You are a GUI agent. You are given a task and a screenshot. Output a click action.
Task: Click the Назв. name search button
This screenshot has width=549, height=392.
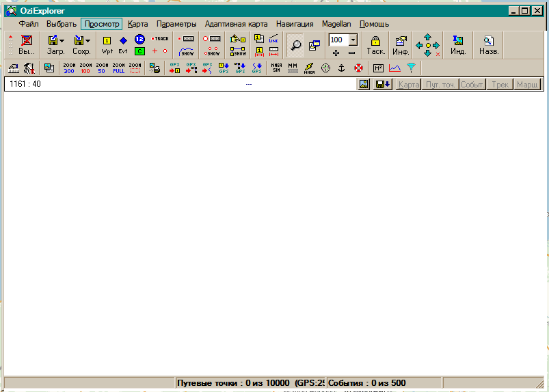click(488, 45)
